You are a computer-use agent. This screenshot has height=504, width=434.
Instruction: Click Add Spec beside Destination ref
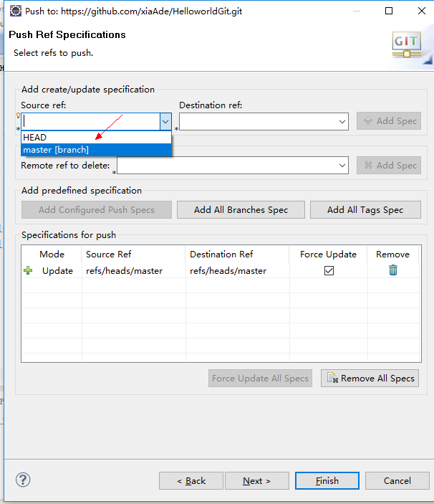click(x=389, y=121)
